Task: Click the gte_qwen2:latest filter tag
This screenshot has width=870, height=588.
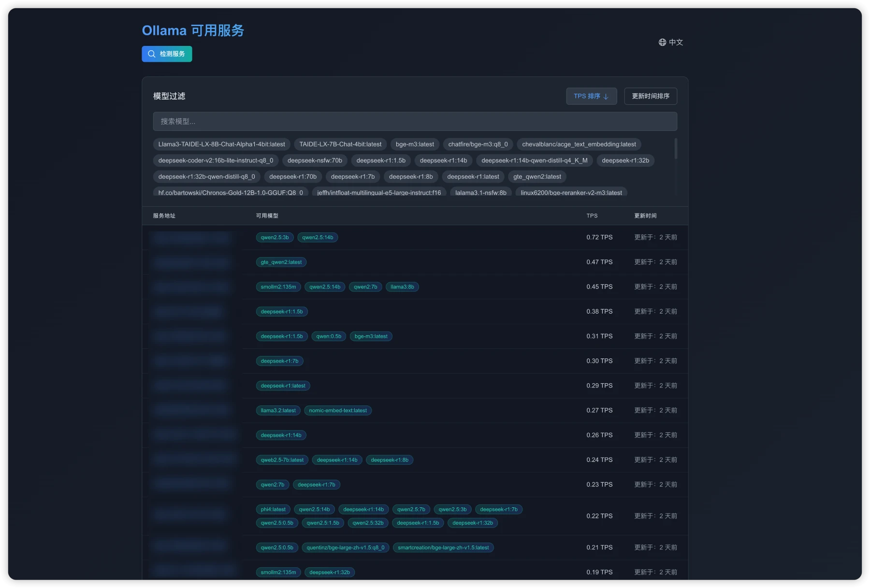Action: pyautogui.click(x=536, y=177)
